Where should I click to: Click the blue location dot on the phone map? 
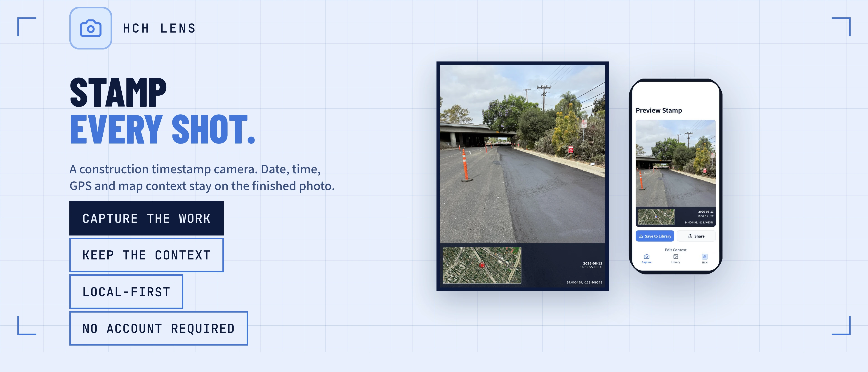click(656, 217)
